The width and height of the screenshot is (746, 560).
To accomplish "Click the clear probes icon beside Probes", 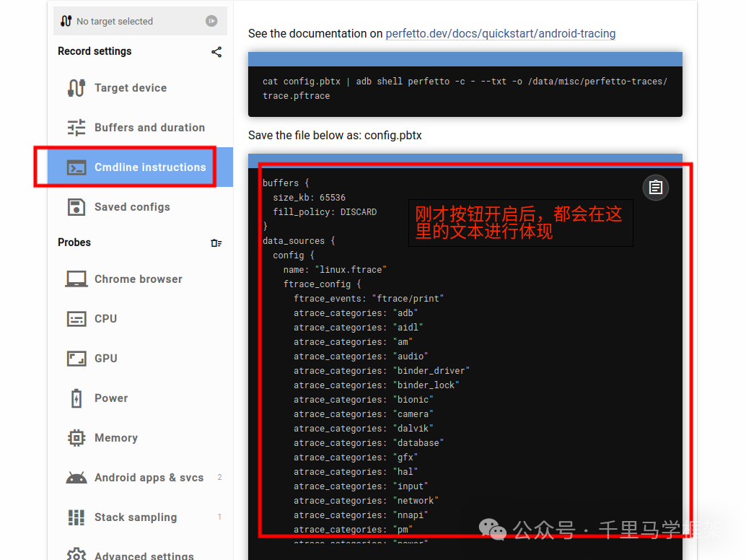I will (216, 243).
